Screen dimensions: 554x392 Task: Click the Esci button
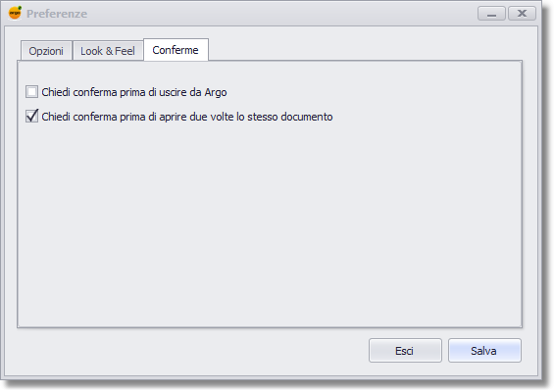pos(405,350)
